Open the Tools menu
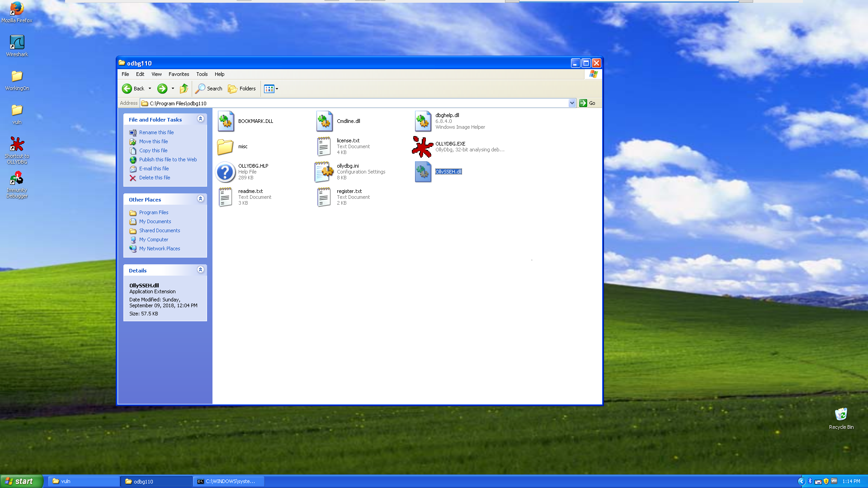The height and width of the screenshot is (488, 868). pos(202,74)
